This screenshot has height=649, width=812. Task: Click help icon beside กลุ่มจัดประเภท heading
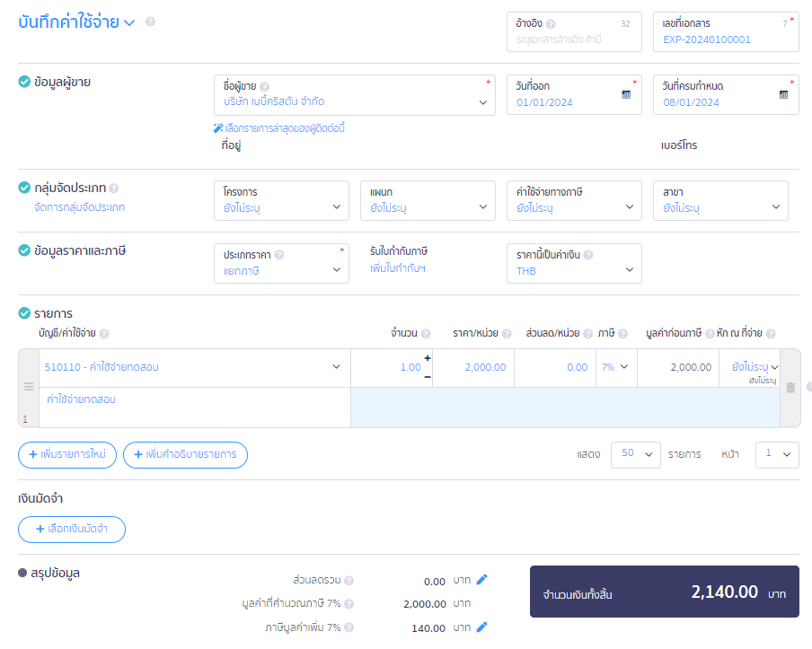[114, 189]
